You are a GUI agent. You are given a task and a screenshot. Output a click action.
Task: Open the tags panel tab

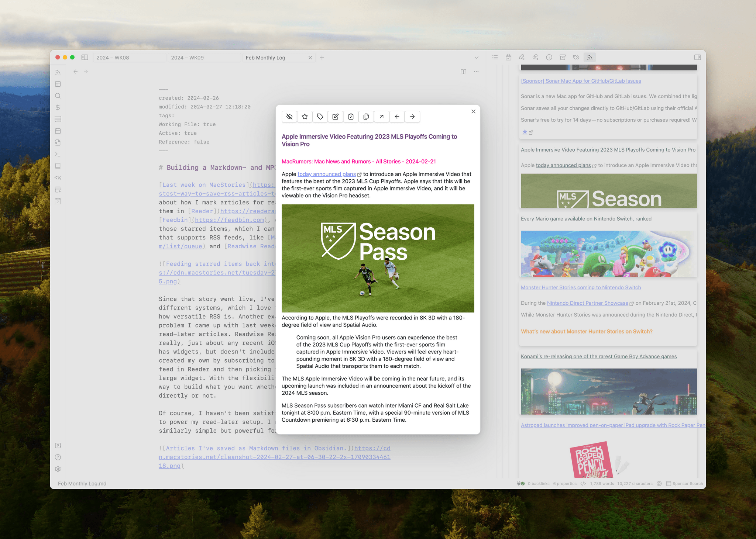click(x=576, y=58)
